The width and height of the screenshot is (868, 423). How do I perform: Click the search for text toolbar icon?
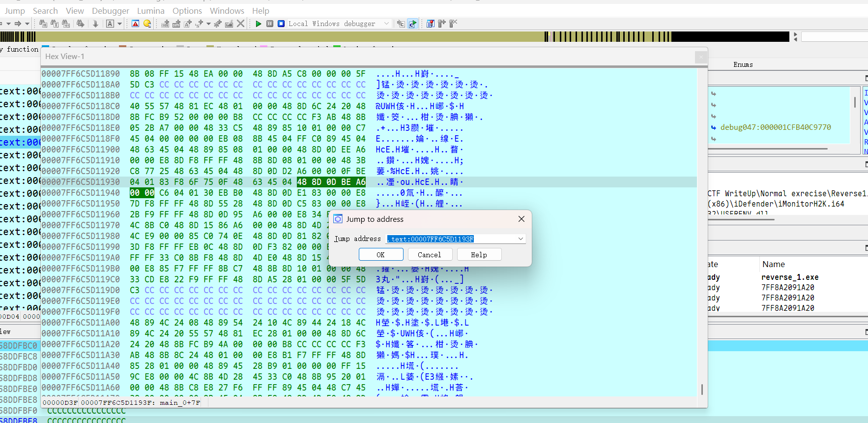click(x=55, y=24)
